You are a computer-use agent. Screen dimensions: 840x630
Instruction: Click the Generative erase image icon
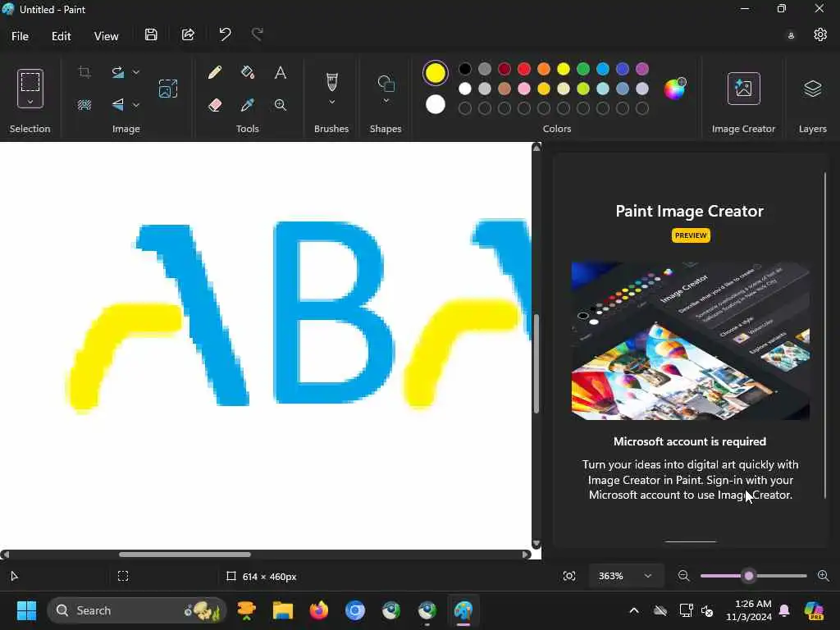(x=167, y=89)
